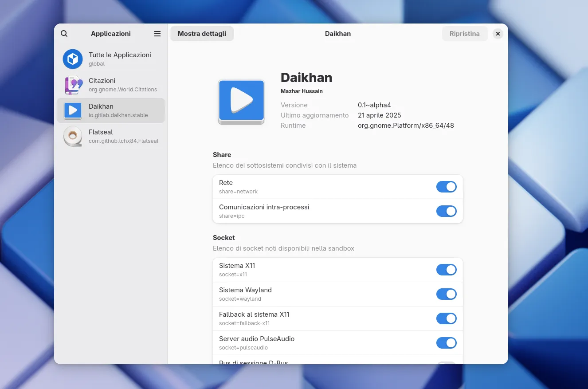Disable the Sistema Wayland switch
588x389 pixels.
click(446, 294)
